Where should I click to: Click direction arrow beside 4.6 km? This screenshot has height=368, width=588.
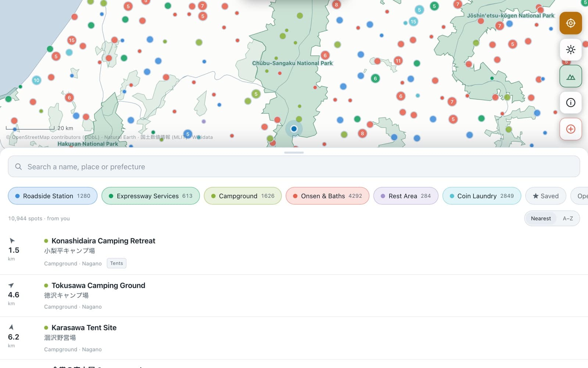(11, 285)
